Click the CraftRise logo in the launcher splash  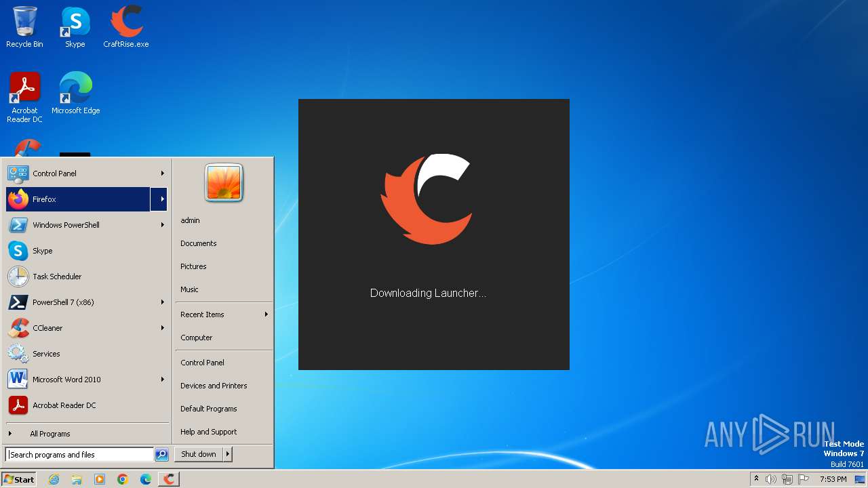(426, 199)
